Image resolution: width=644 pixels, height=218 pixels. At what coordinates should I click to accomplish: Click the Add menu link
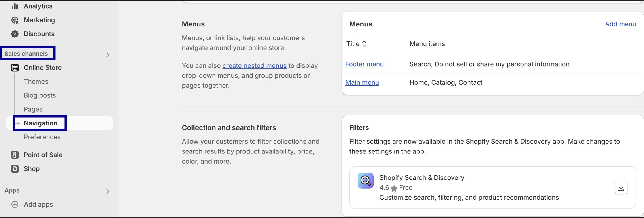pyautogui.click(x=620, y=24)
